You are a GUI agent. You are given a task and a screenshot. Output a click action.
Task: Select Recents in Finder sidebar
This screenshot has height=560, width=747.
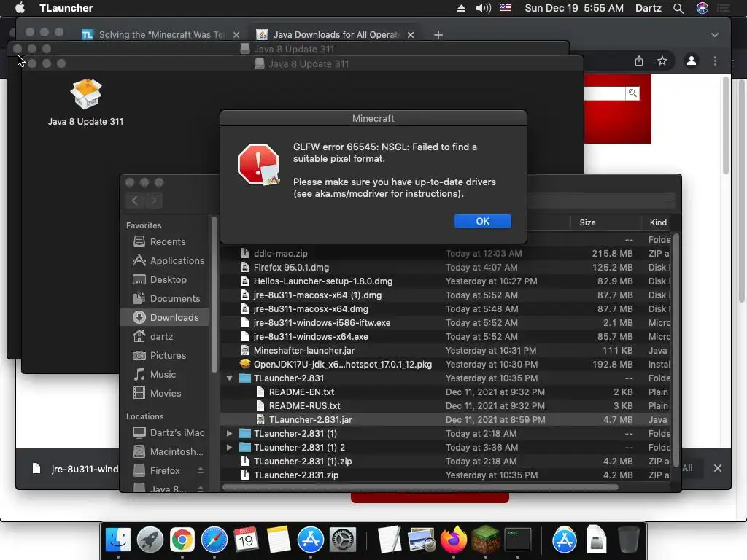(x=164, y=241)
